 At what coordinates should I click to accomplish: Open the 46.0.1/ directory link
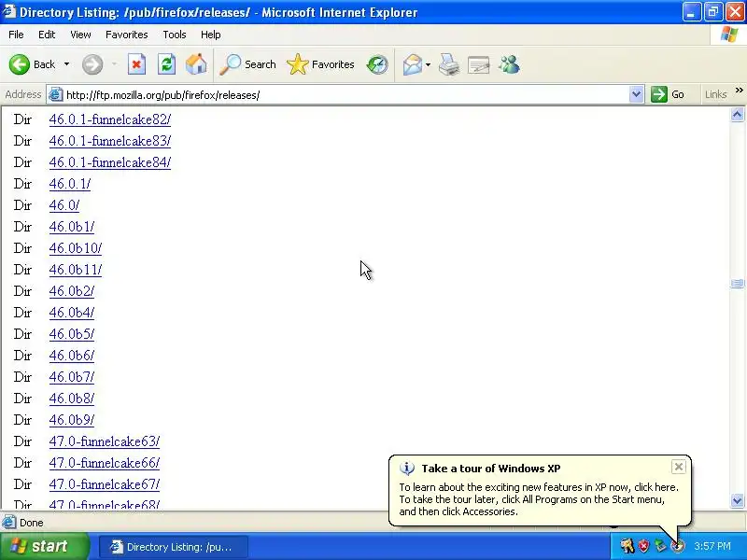[x=69, y=184]
